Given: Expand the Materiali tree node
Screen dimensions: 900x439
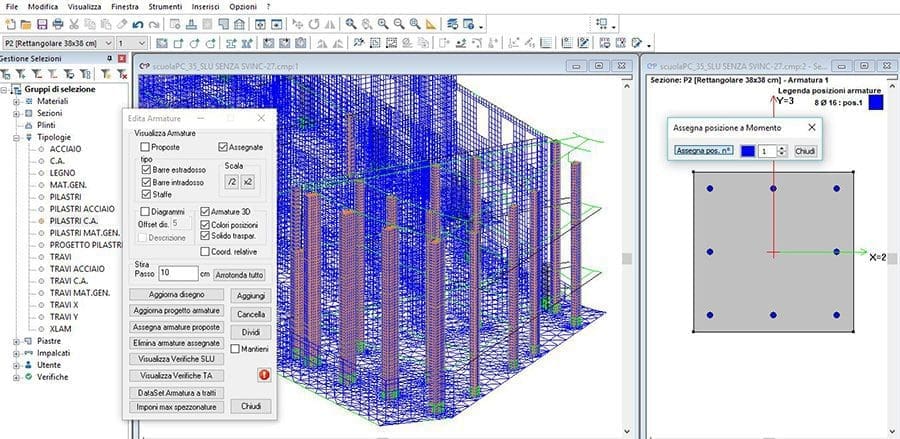Looking at the screenshot, I should pos(16,101).
